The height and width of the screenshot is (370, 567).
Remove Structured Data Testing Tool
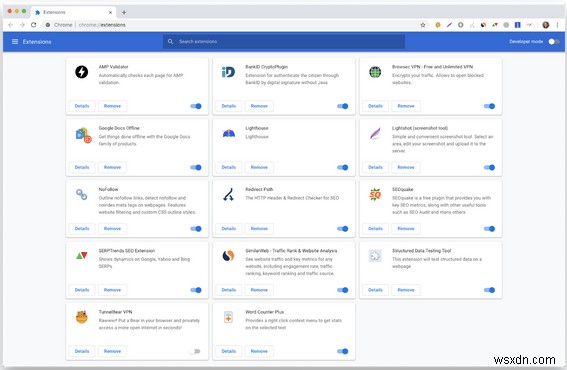pyautogui.click(x=406, y=290)
